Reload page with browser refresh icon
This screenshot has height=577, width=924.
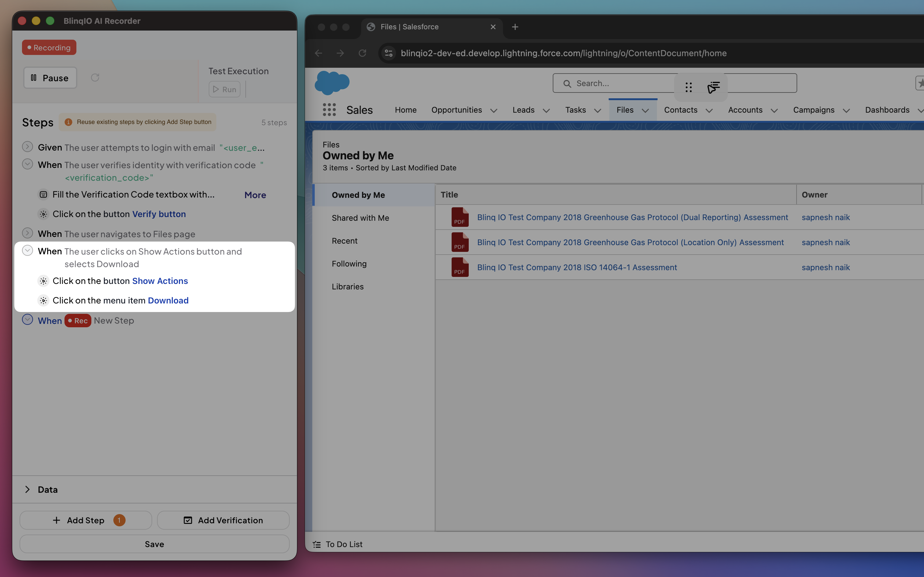click(362, 53)
